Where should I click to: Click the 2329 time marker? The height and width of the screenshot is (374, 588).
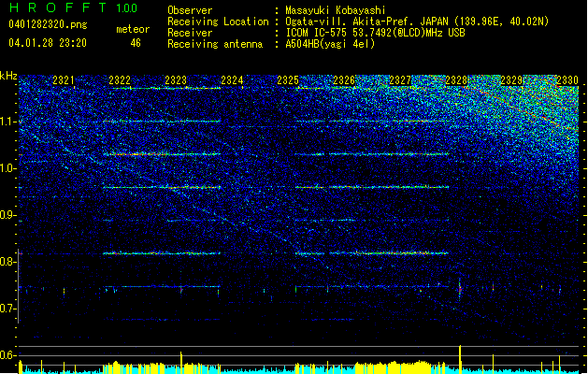pyautogui.click(x=511, y=80)
